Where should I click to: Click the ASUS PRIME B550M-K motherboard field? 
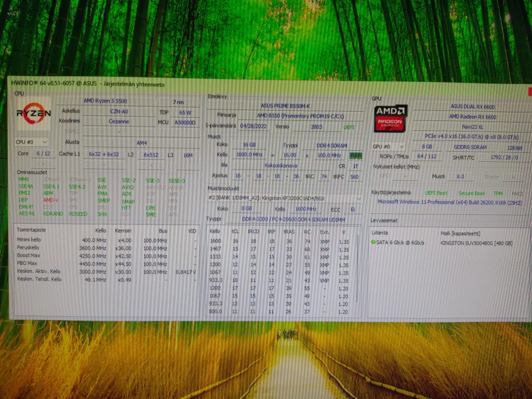pyautogui.click(x=285, y=106)
